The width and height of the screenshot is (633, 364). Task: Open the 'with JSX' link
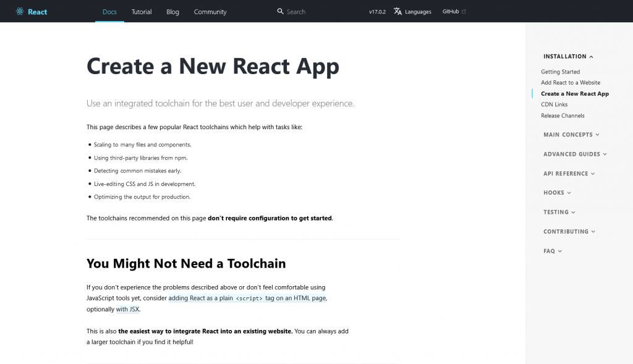[127, 310]
